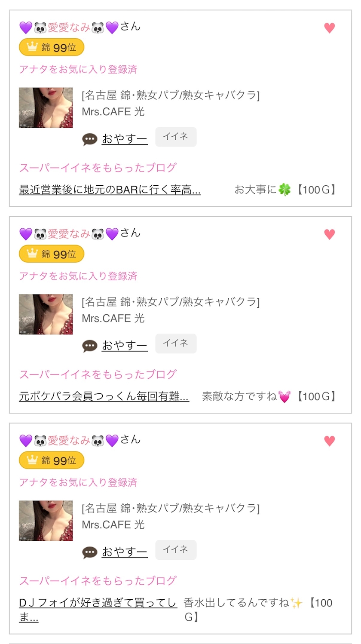Click the 錦 99位 crown badge in first card
This screenshot has width=361, height=644.
tap(52, 47)
